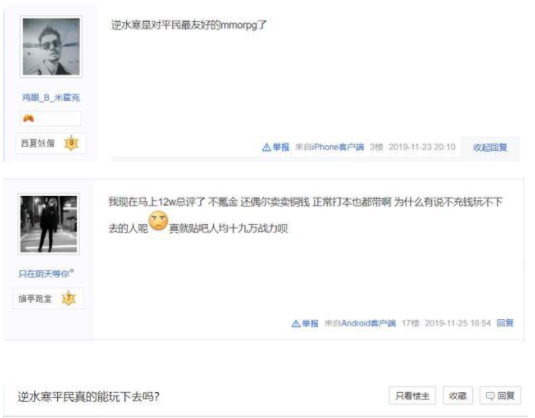Click warning triangle icon on 3楼 post
The width and height of the screenshot is (535, 418).
pos(266,147)
